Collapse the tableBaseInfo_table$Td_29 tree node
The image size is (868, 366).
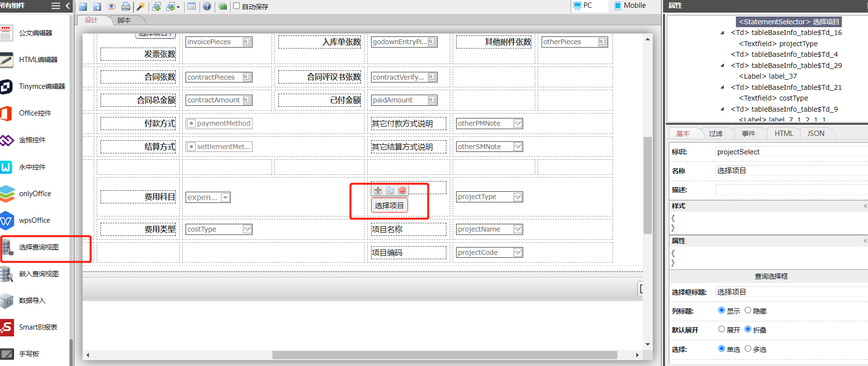722,66
